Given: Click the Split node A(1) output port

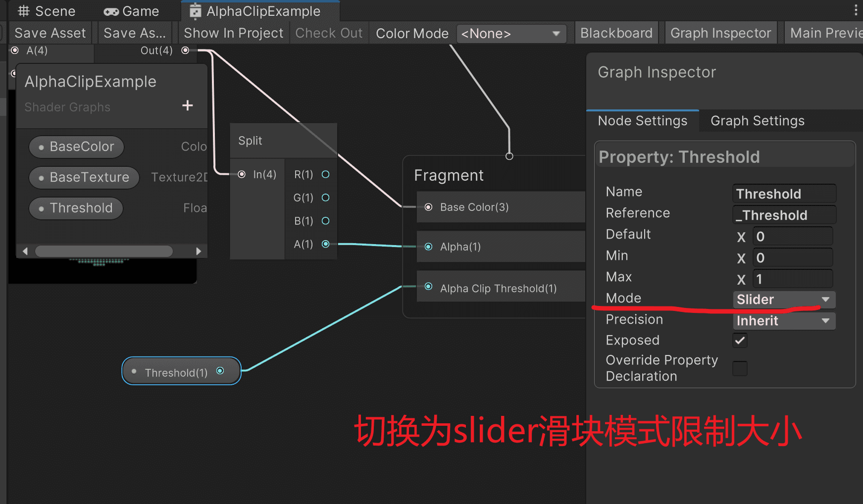Looking at the screenshot, I should (326, 244).
